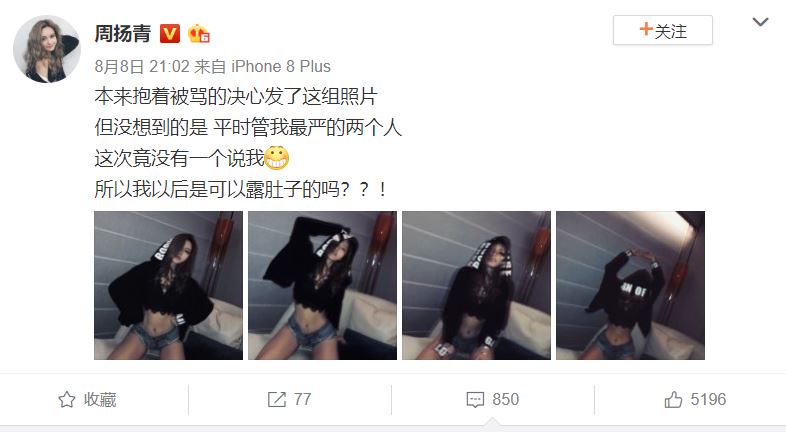Open the fourth photo with hands overhead
The height and width of the screenshot is (432, 786).
point(631,285)
